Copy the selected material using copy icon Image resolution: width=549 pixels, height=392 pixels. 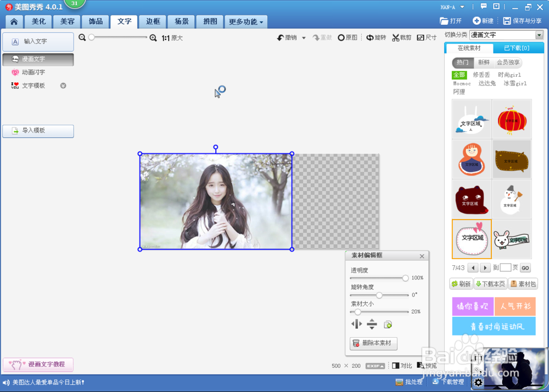coord(388,324)
